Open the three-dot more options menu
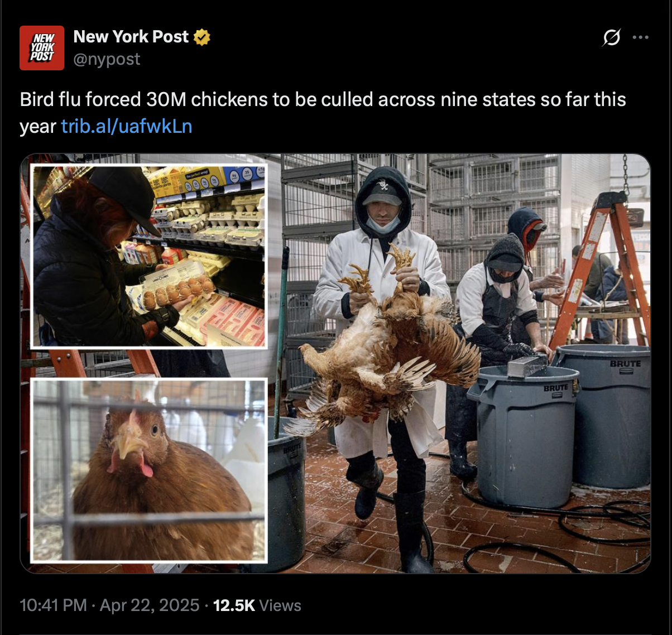Viewport: 672px width, 635px height. click(640, 37)
